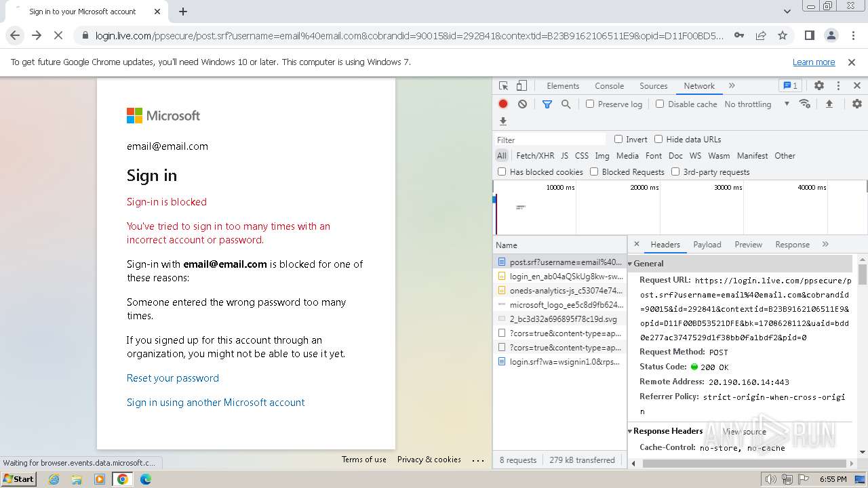The image size is (868, 488).
Task: Stop loading the page
Action: click(x=58, y=35)
